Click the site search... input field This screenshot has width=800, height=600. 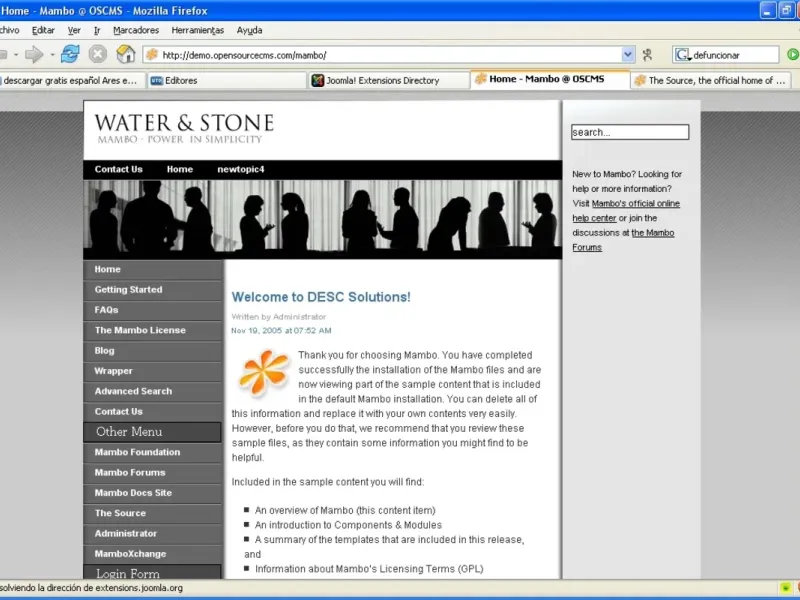click(630, 132)
